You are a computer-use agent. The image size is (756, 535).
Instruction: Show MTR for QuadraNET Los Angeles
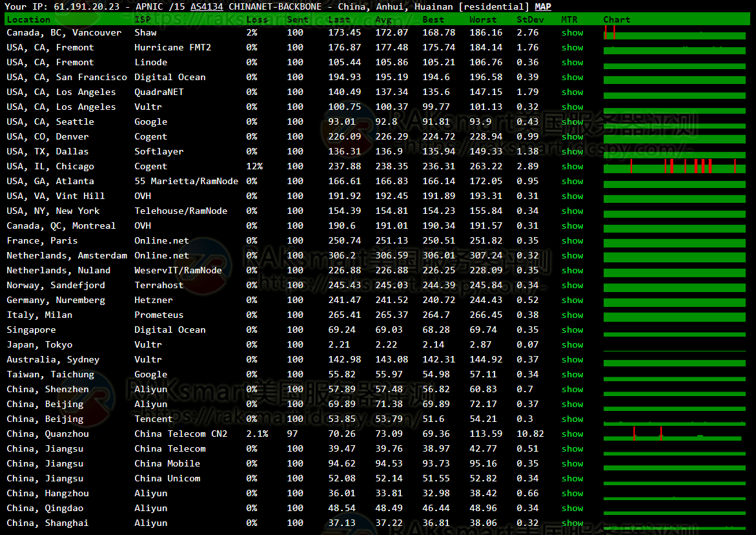point(572,92)
